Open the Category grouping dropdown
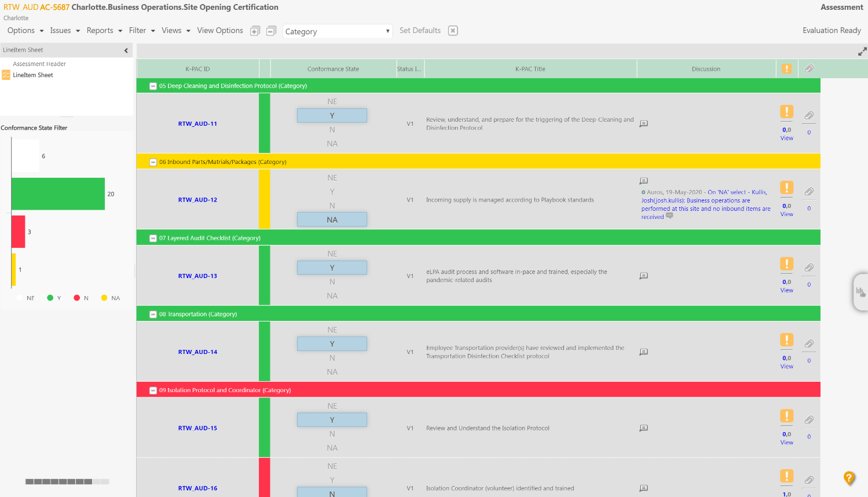The width and height of the screenshot is (868, 497). (x=338, y=31)
